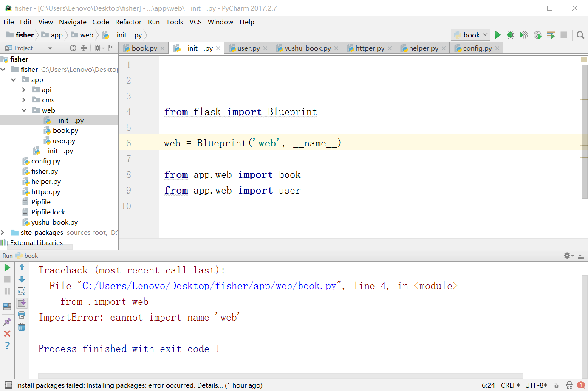Jump up the stack trace with up arrow

pos(22,267)
